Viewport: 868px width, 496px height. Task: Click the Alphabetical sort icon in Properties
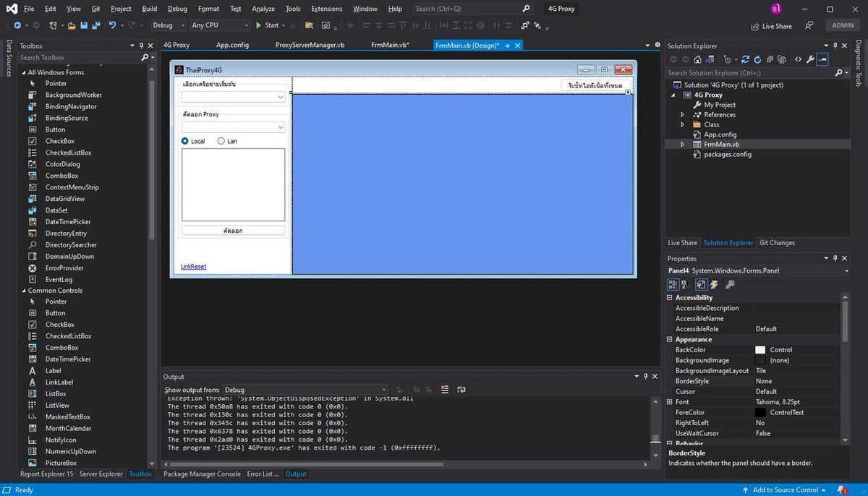click(x=684, y=285)
